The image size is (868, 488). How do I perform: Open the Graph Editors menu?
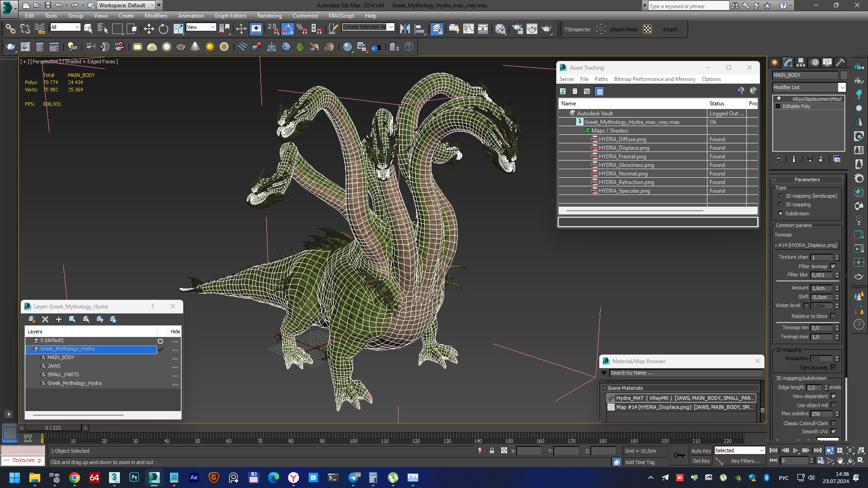coord(230,15)
